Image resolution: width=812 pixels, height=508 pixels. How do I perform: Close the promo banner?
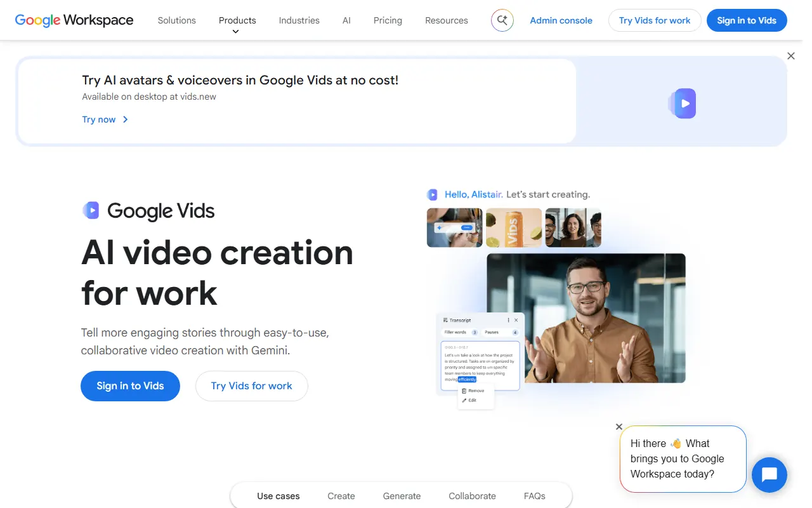[x=791, y=56]
